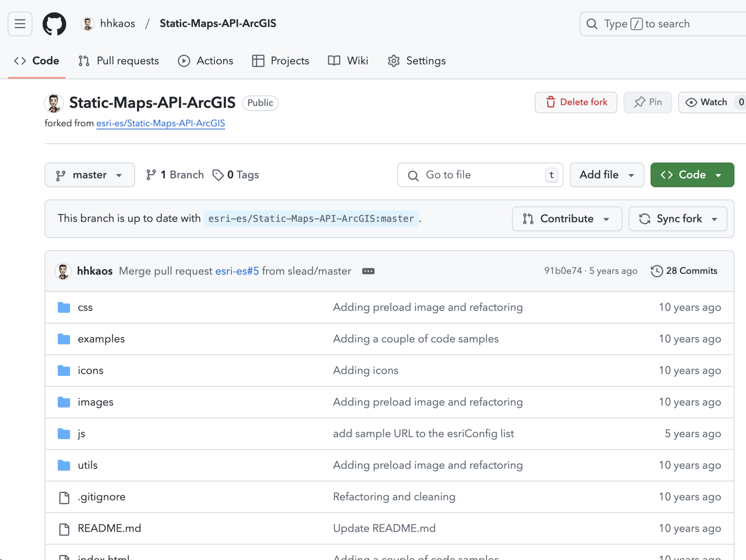Open the images folder
The width and height of the screenshot is (746, 560).
[x=95, y=402]
